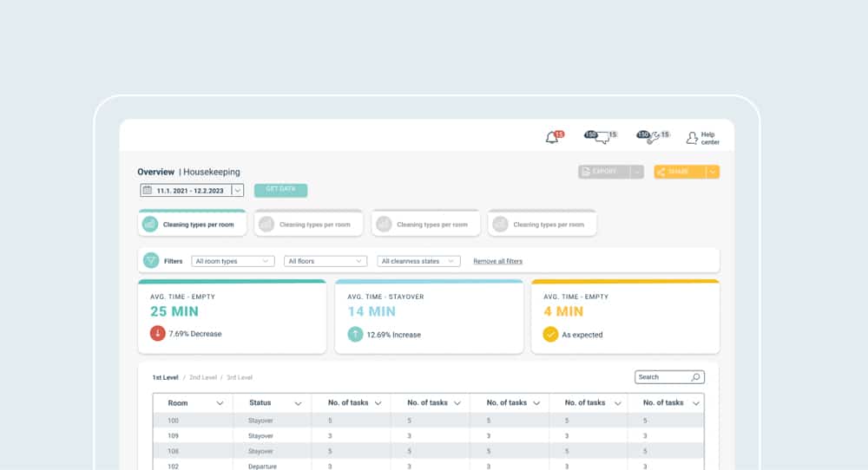Image resolution: width=868 pixels, height=470 pixels.
Task: Click the calendar icon in date range field
Action: coord(148,190)
